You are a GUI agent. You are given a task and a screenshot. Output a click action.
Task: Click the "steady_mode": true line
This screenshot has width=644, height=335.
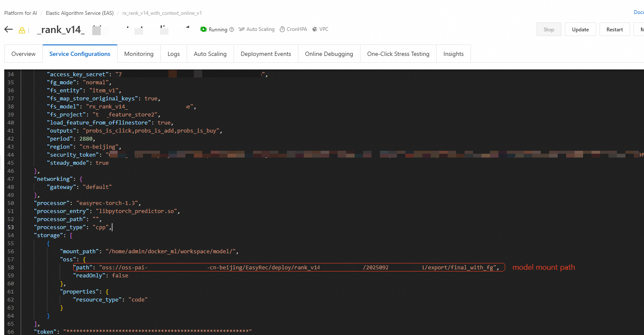78,163
